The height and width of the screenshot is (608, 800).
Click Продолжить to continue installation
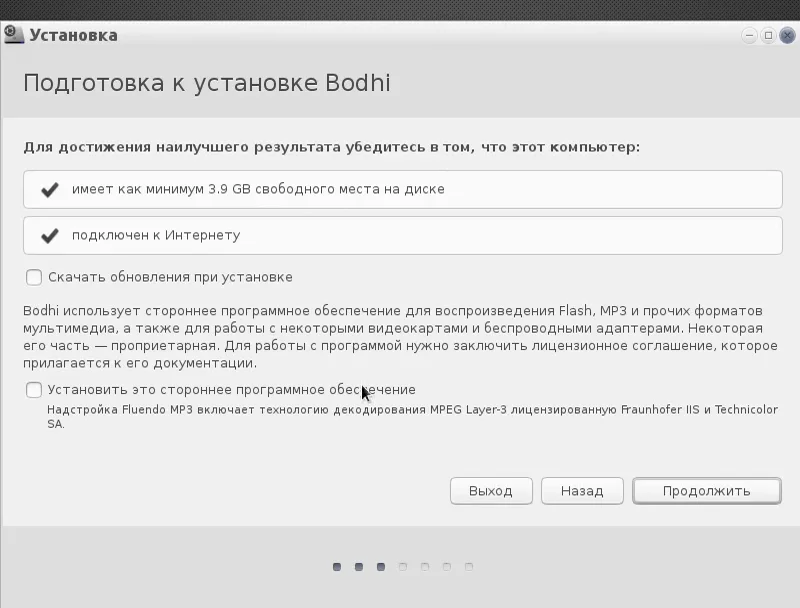(707, 491)
